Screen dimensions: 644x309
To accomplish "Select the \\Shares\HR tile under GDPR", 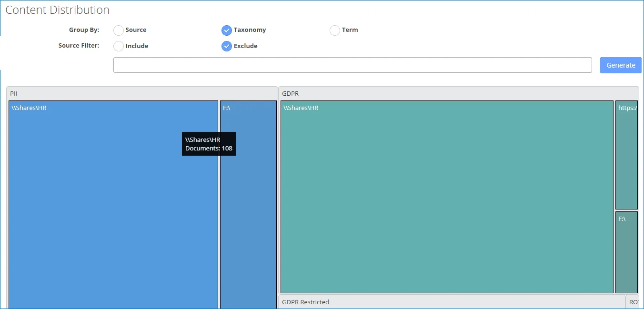I will (447, 197).
